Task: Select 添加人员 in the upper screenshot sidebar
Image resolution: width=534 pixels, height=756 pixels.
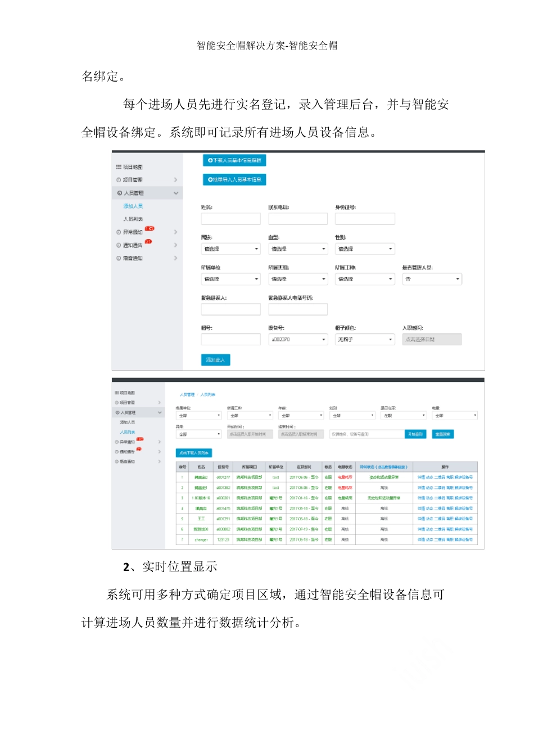Action: (x=133, y=206)
